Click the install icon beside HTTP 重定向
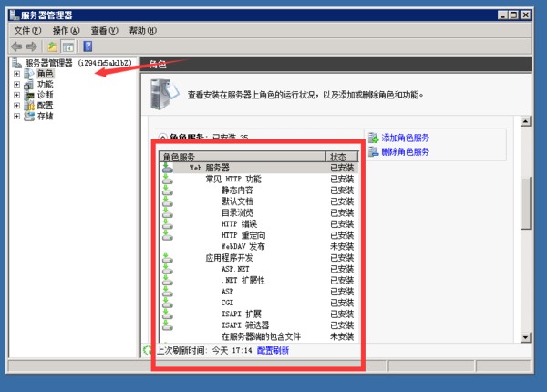 (168, 235)
